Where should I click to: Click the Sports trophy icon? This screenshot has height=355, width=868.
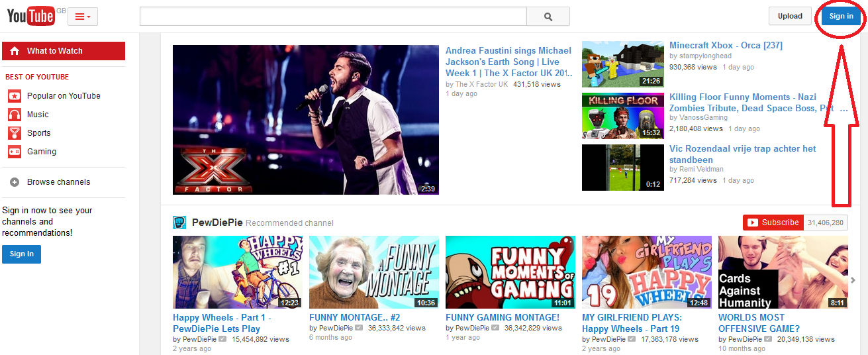coord(15,133)
